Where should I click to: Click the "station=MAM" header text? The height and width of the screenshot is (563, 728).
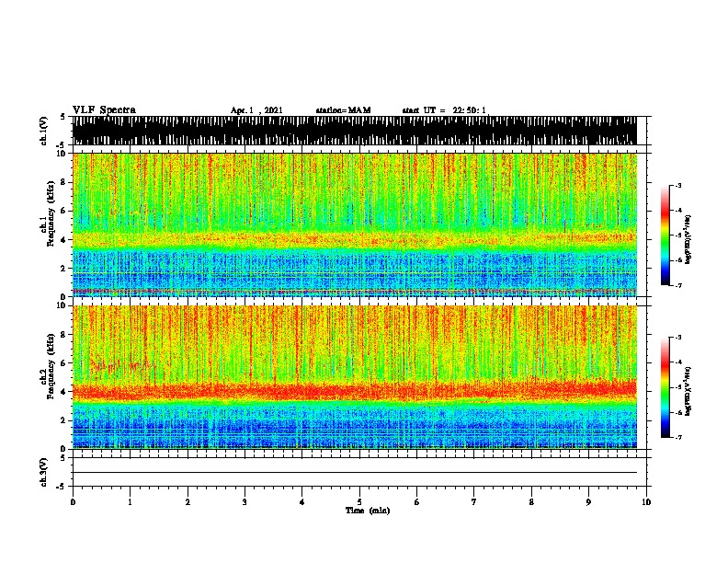343,110
